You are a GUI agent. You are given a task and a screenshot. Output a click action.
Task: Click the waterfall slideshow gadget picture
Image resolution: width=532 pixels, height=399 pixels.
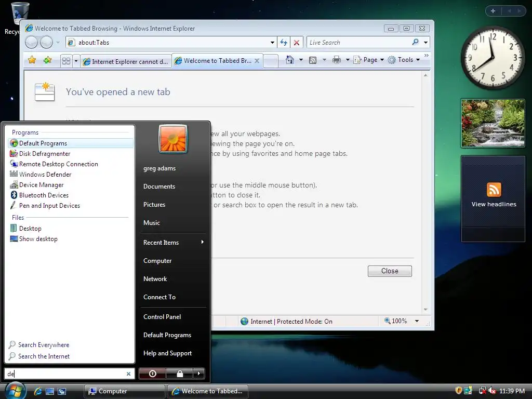pyautogui.click(x=493, y=123)
